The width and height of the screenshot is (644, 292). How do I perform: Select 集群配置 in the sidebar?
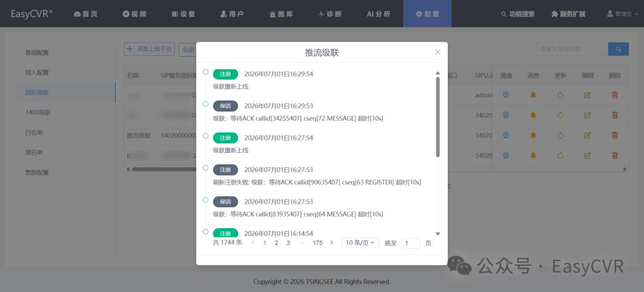[37, 173]
